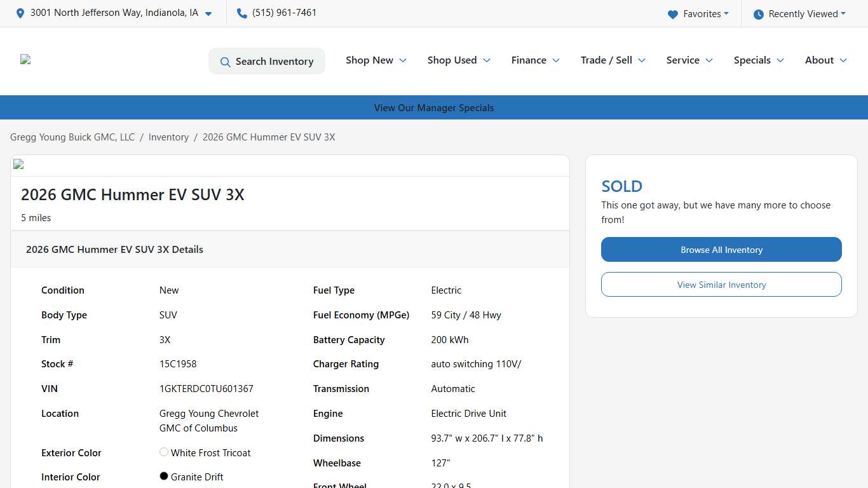The width and height of the screenshot is (868, 488).
Task: Open the About menu
Action: pyautogui.click(x=825, y=60)
